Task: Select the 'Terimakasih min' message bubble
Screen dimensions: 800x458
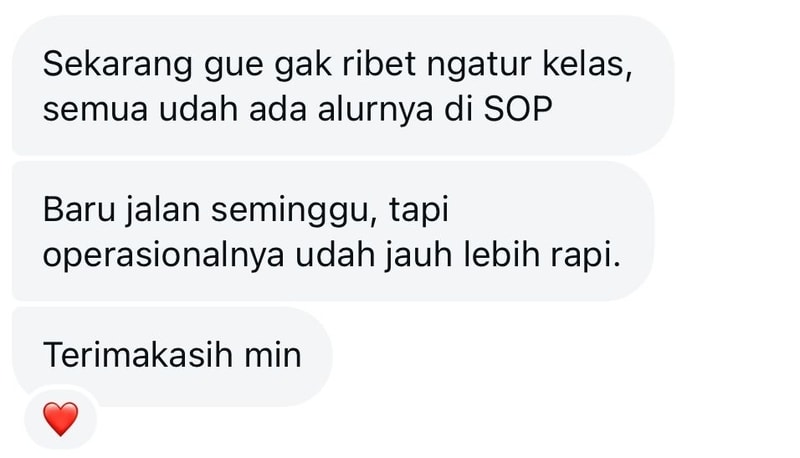Action: [172, 356]
